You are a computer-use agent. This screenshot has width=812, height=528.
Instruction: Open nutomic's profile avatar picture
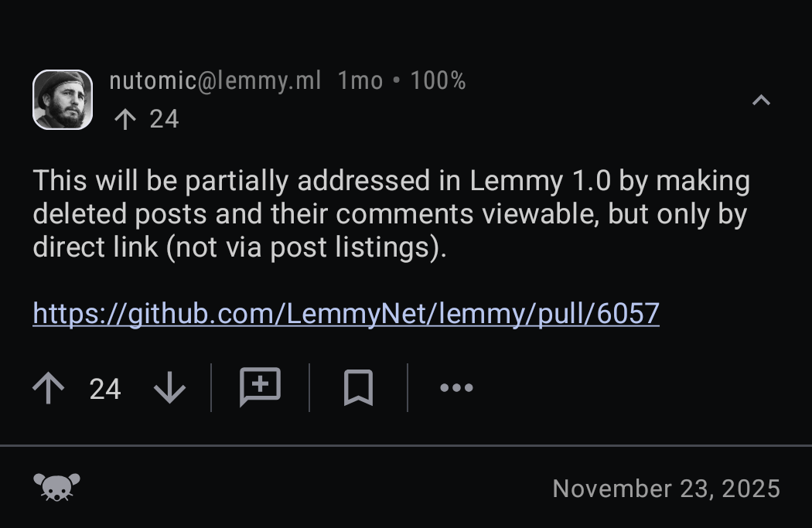coord(63,100)
